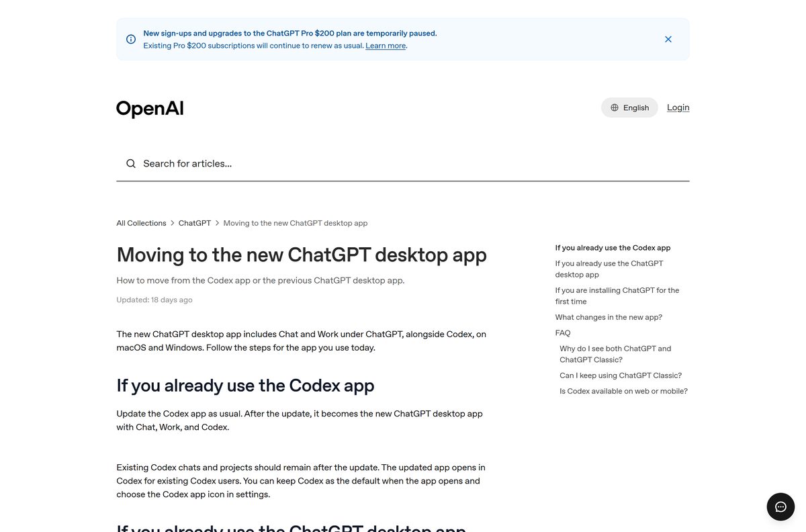Open 'Is Codex available on web or mobile?' entry

623,391
